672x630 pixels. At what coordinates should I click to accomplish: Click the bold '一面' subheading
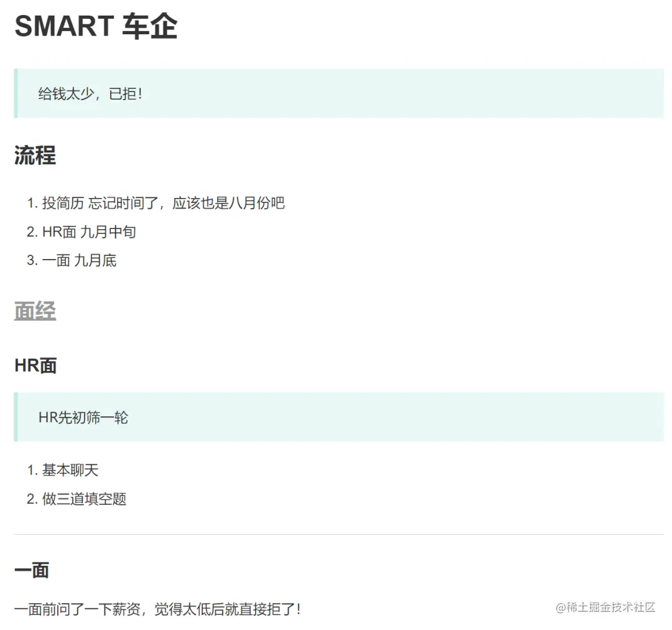[32, 570]
